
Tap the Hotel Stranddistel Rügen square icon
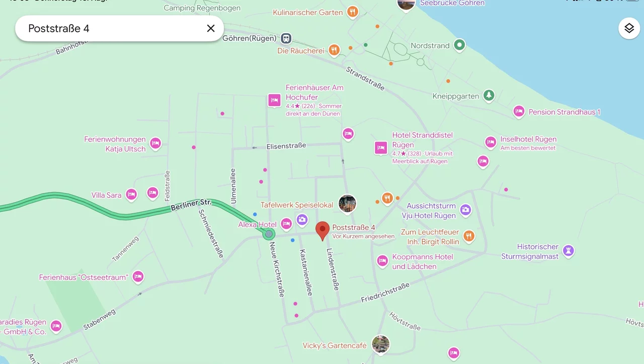(x=381, y=148)
